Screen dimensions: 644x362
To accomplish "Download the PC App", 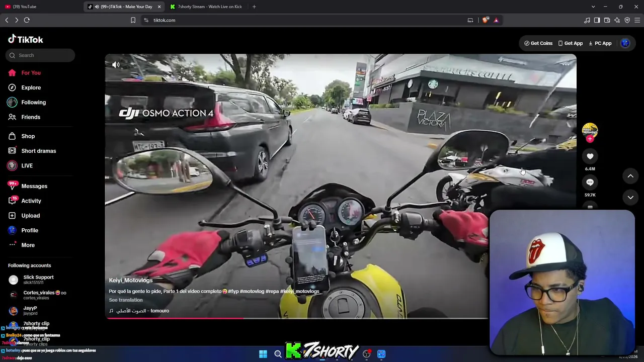I will (x=600, y=43).
